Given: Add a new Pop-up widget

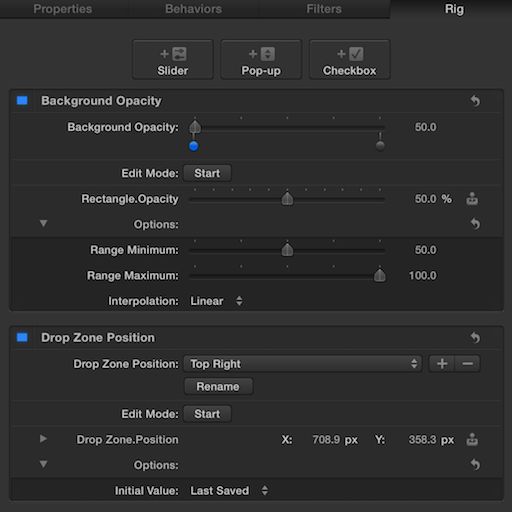Looking at the screenshot, I should [261, 60].
